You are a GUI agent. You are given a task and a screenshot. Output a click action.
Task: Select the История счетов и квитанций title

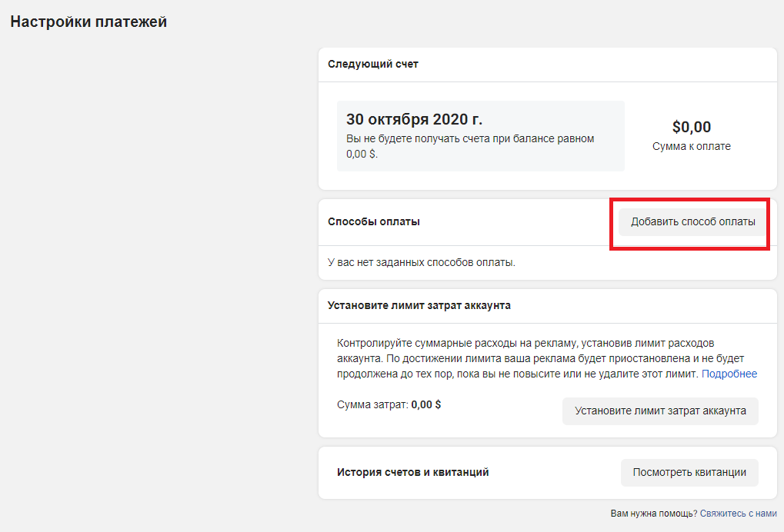(412, 472)
